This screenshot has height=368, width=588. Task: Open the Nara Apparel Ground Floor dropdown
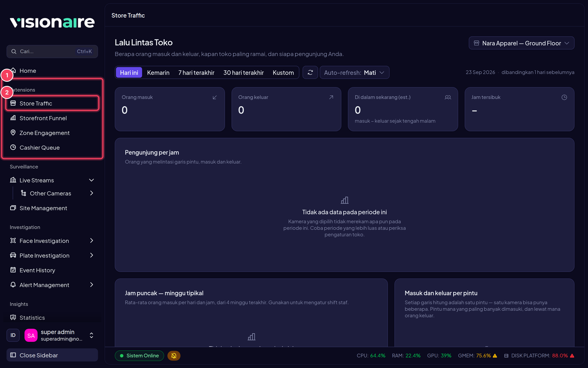pyautogui.click(x=521, y=43)
